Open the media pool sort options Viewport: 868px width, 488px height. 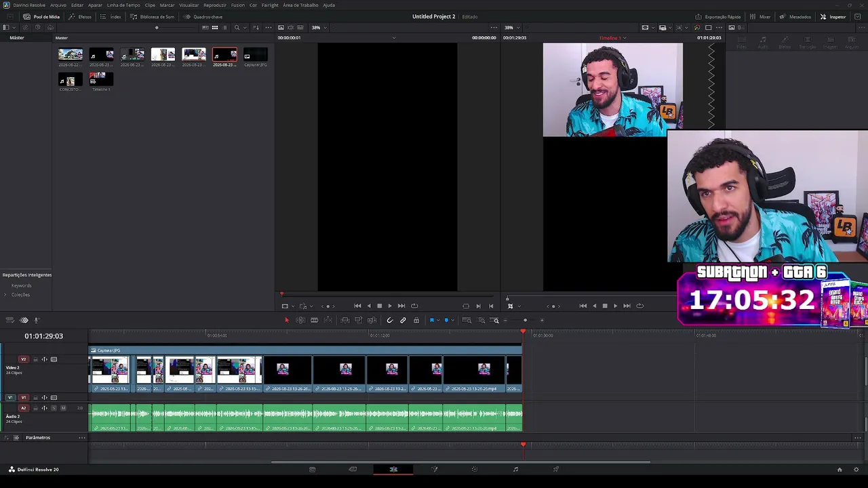(x=256, y=28)
